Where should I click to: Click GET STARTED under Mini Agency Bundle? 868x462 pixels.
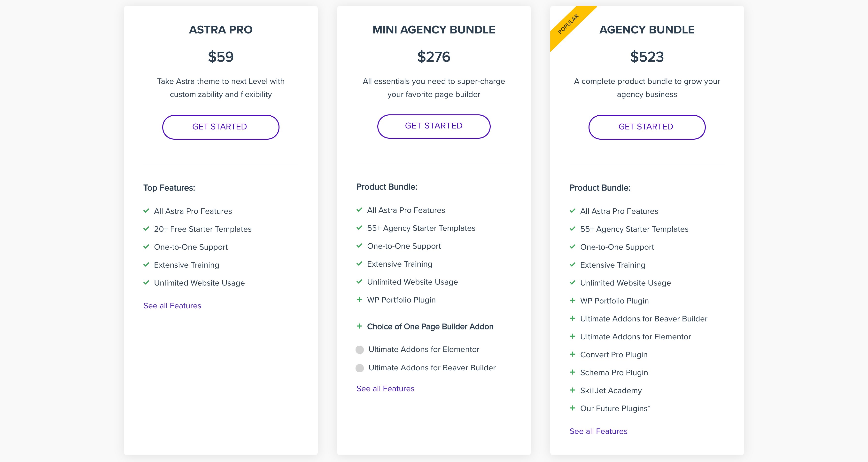coord(434,126)
